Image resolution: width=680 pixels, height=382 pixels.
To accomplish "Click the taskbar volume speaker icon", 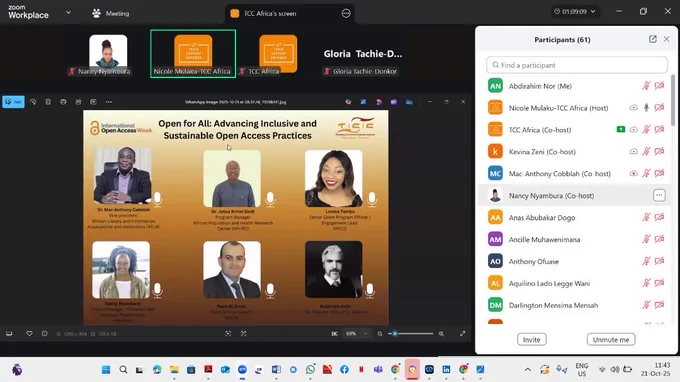I will tap(615, 369).
